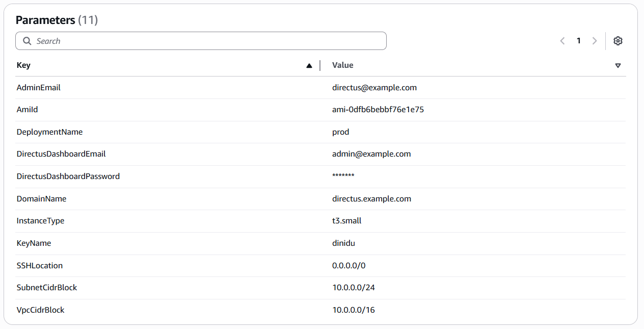644x329 pixels.
Task: Go to next page arrow
Action: (595, 41)
